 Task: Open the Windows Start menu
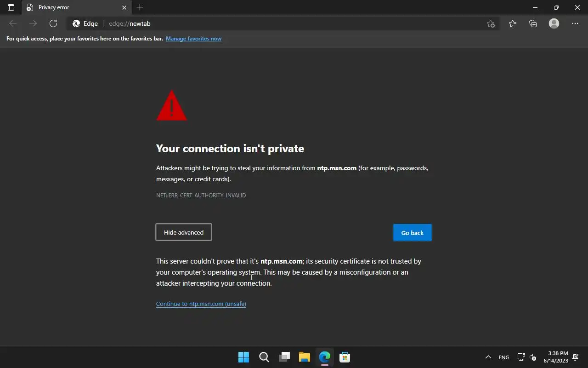[x=243, y=357]
